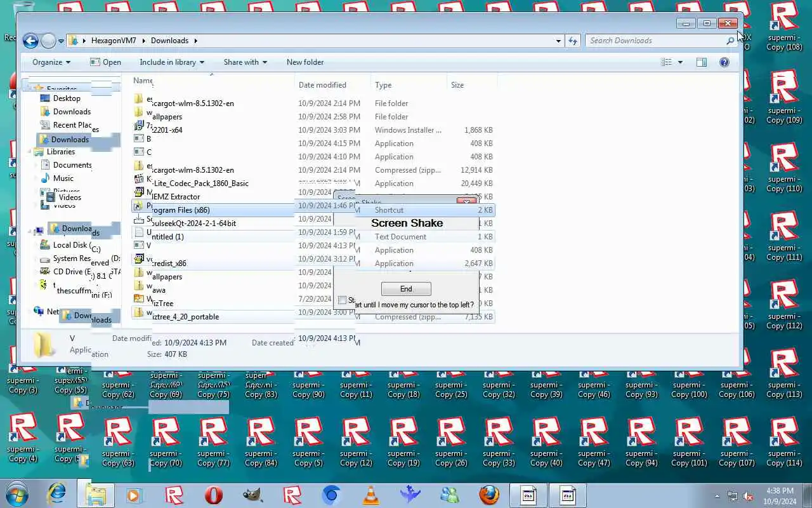This screenshot has height=508, width=812.
Task: Tick the checkbox in the Screen Shake dialog
Action: pos(342,300)
